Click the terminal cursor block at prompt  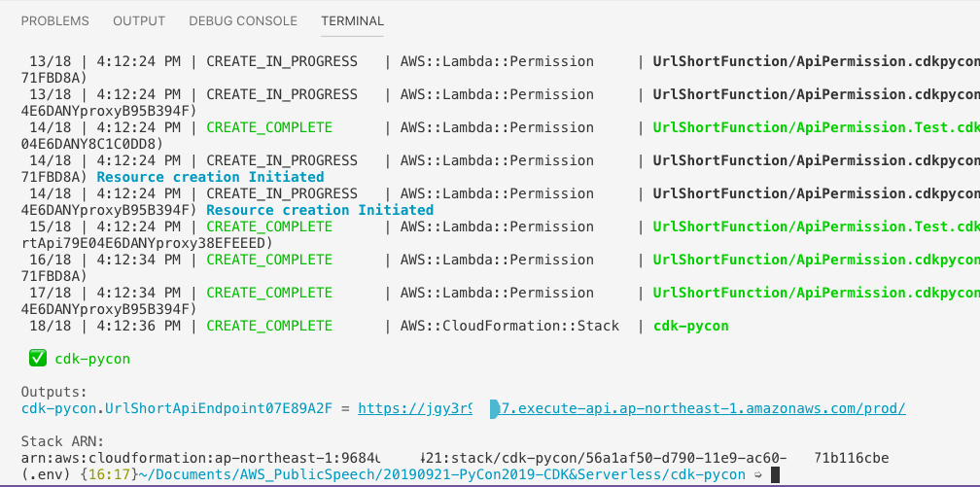[x=775, y=475]
